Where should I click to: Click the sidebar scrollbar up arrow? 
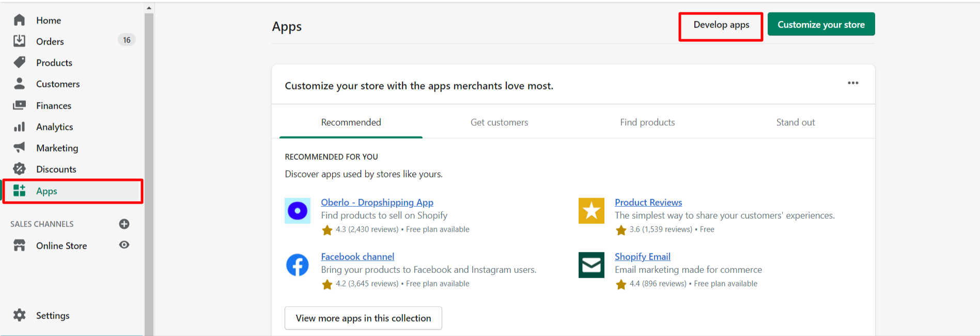point(149,8)
